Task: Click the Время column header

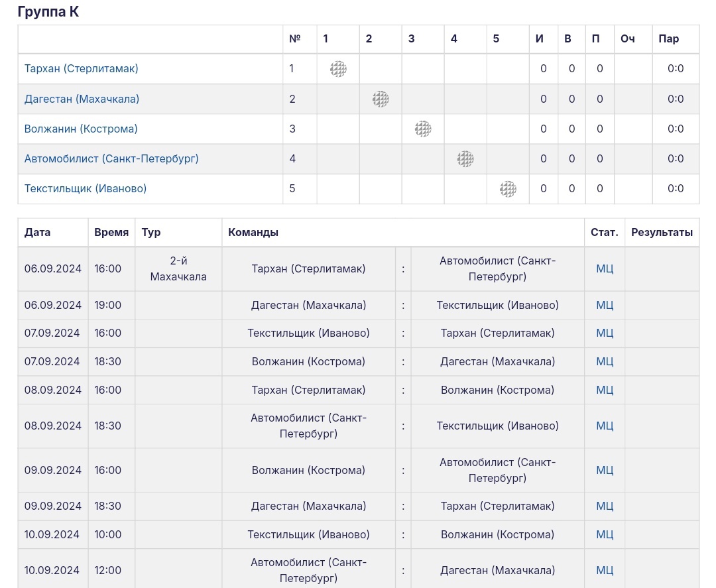Action: pyautogui.click(x=111, y=233)
